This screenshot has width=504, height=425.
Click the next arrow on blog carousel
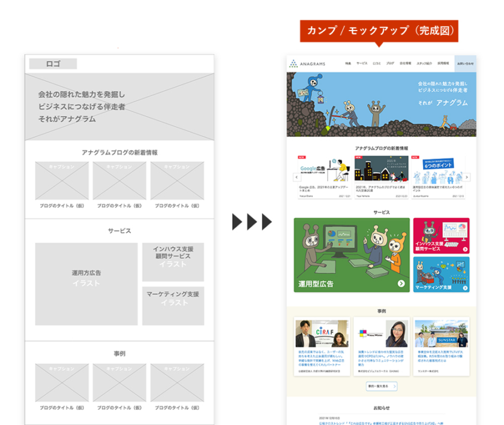pos(467,177)
